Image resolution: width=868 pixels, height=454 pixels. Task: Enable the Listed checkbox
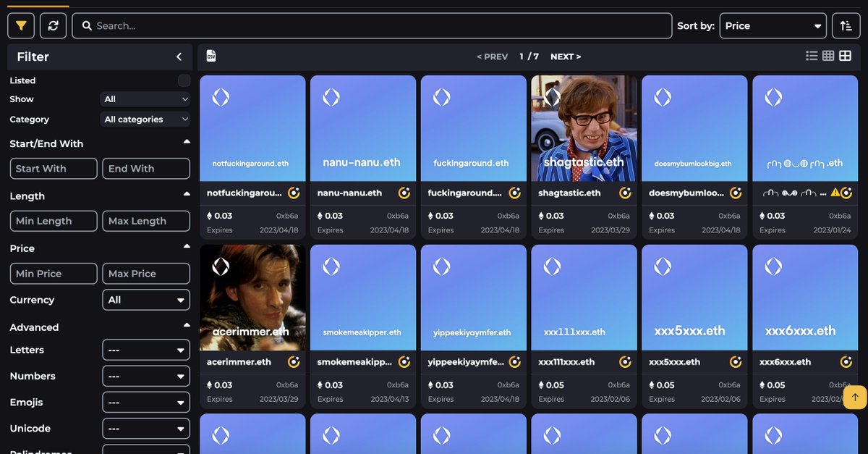click(184, 80)
